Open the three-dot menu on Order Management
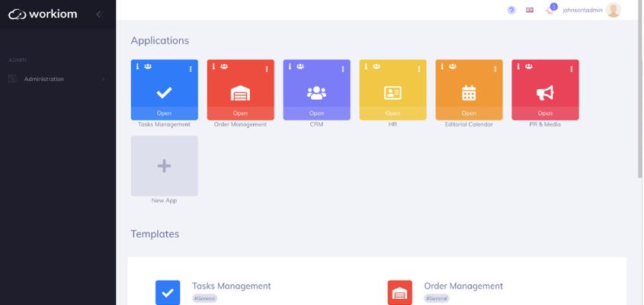Image resolution: width=644 pixels, height=305 pixels. (x=267, y=69)
